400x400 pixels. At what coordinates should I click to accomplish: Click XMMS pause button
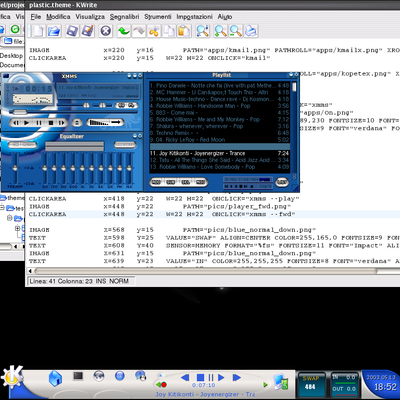39,123
